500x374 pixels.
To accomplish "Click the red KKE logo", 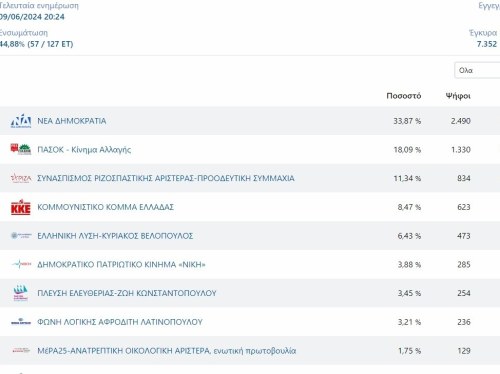I will tap(21, 207).
